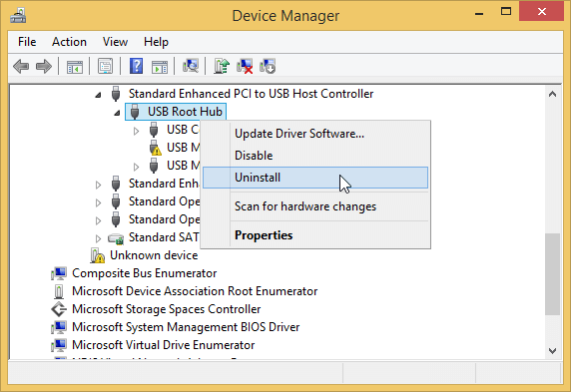Open the Help menu

pos(156,42)
